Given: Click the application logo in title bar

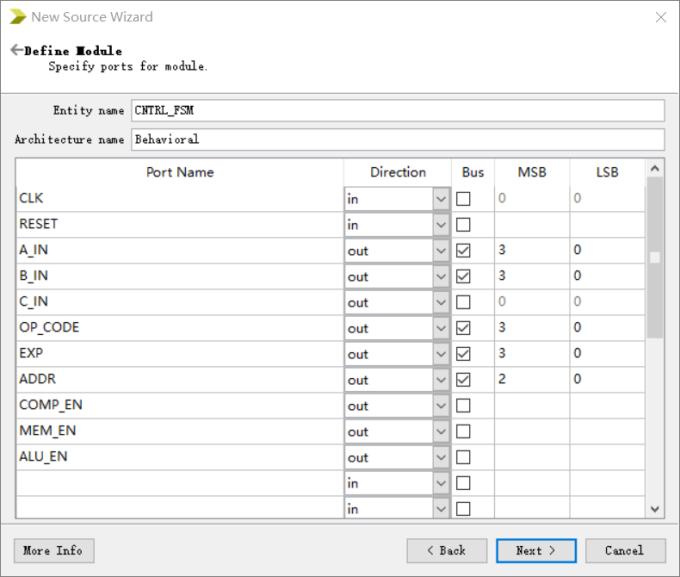Looking at the screenshot, I should 16,17.
